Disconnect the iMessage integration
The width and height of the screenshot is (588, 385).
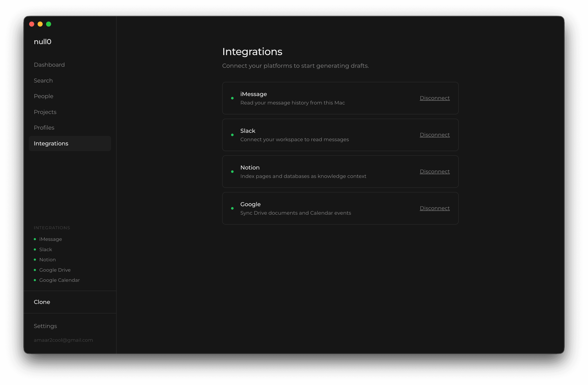(435, 98)
